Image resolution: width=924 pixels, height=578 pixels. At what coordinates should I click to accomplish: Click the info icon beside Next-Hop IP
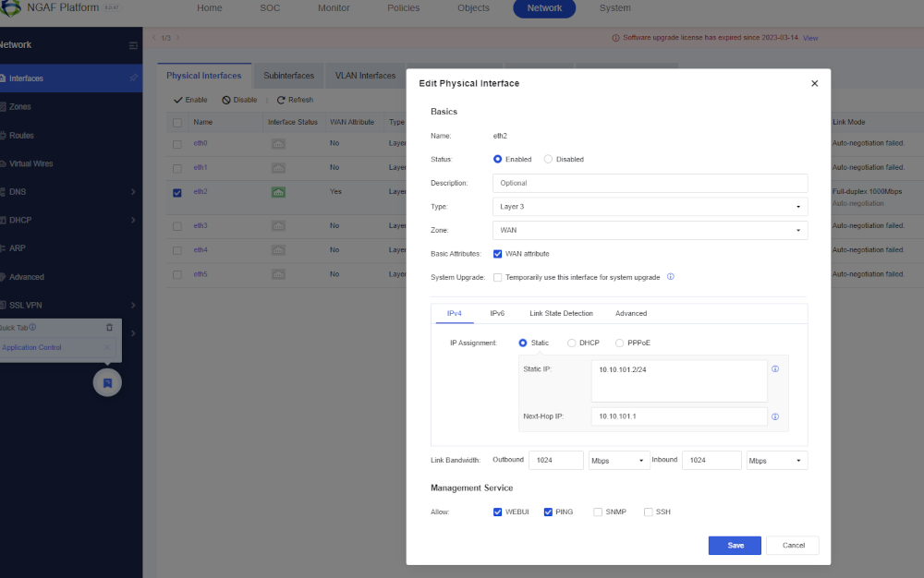(775, 416)
